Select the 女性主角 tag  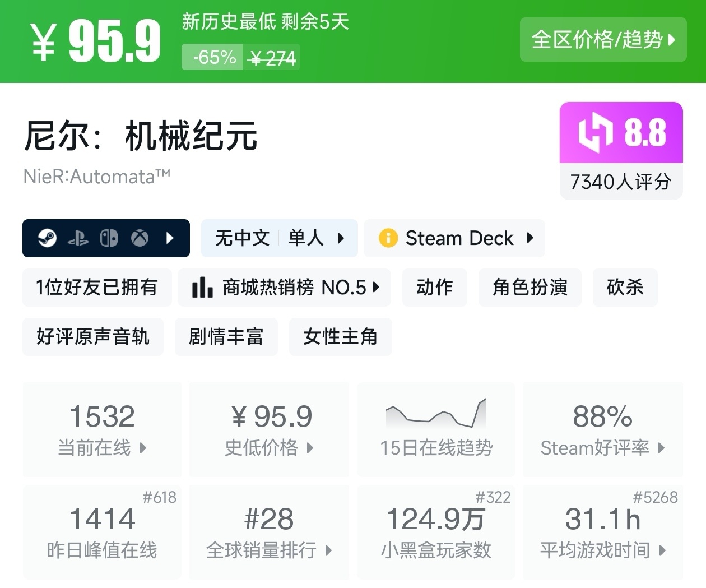pyautogui.click(x=340, y=336)
